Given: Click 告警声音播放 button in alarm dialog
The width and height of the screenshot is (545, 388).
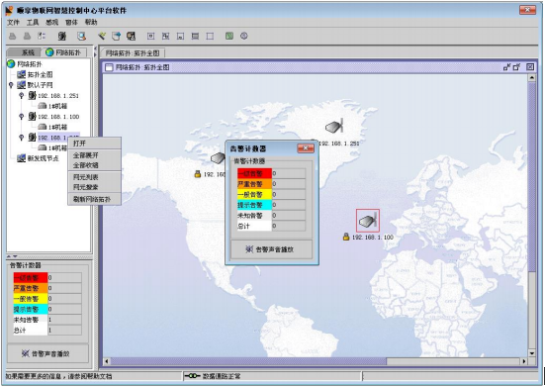Looking at the screenshot, I should (x=272, y=249).
